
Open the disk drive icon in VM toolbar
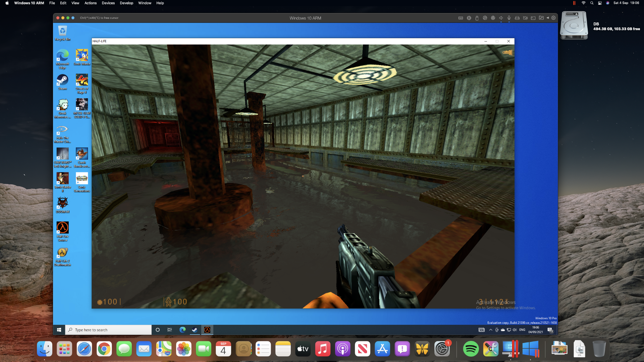click(517, 18)
